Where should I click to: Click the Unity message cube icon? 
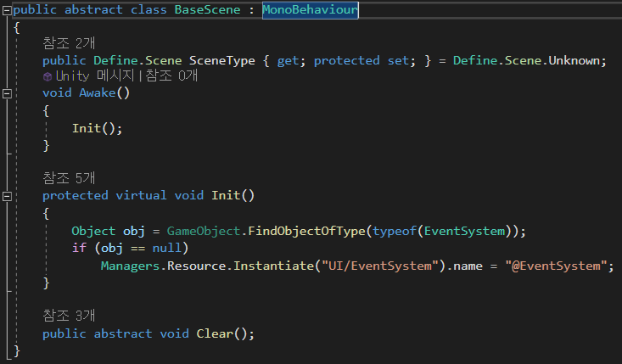[x=48, y=76]
